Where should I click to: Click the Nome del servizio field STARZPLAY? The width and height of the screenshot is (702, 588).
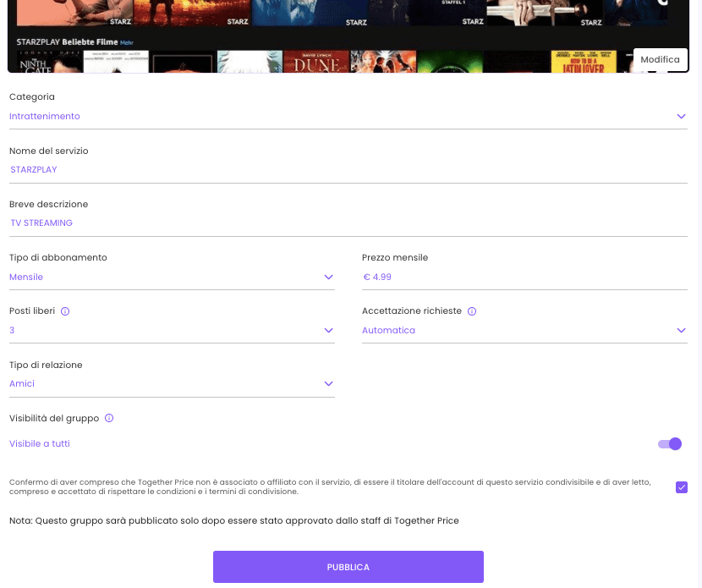click(x=348, y=170)
